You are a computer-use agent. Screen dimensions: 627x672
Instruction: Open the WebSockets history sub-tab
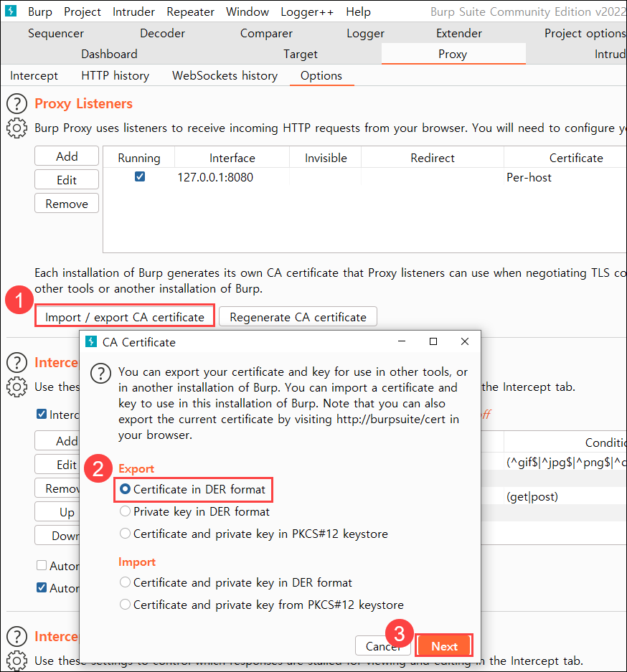coord(225,75)
